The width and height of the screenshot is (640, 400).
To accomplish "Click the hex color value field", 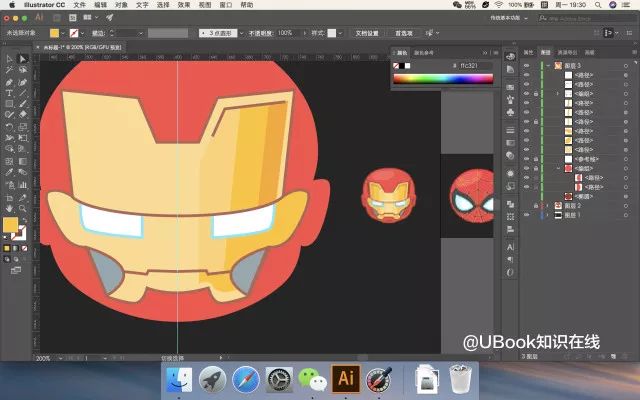I will pos(474,66).
